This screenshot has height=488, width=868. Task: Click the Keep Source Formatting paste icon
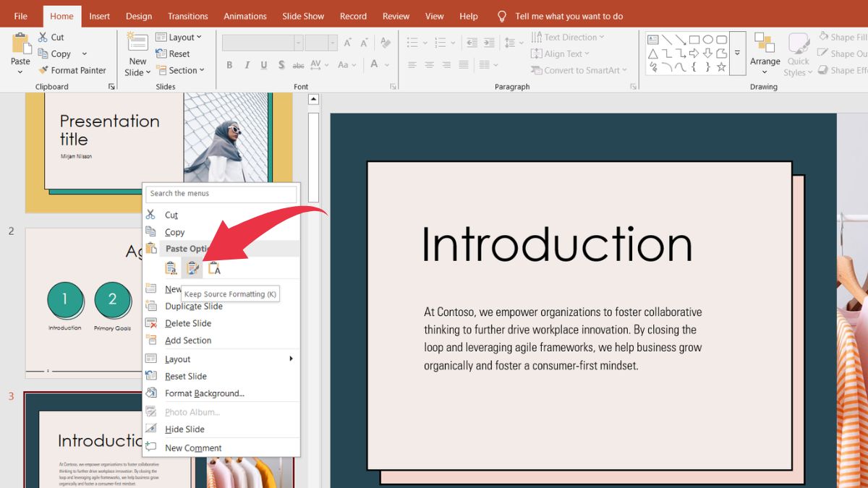(192, 268)
